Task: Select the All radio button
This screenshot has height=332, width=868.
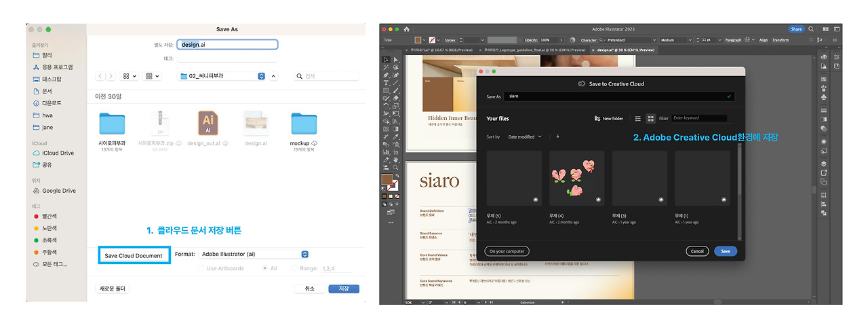Action: point(264,269)
